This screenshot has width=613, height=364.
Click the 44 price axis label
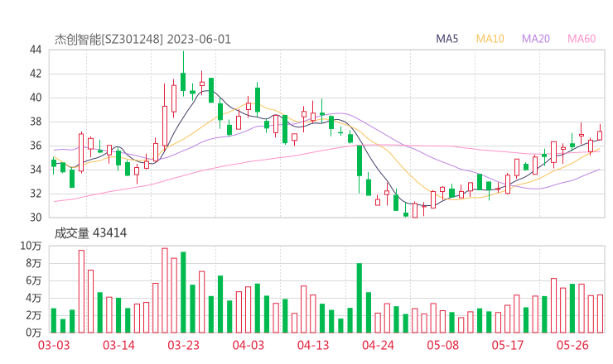point(36,50)
